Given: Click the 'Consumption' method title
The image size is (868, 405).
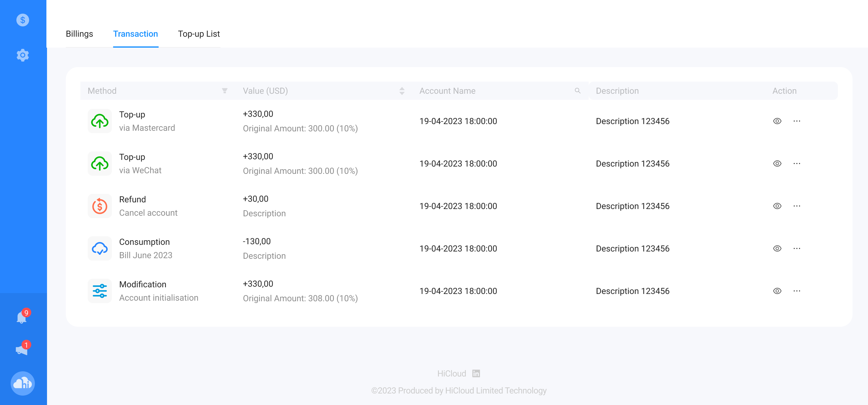Looking at the screenshot, I should click(144, 241).
